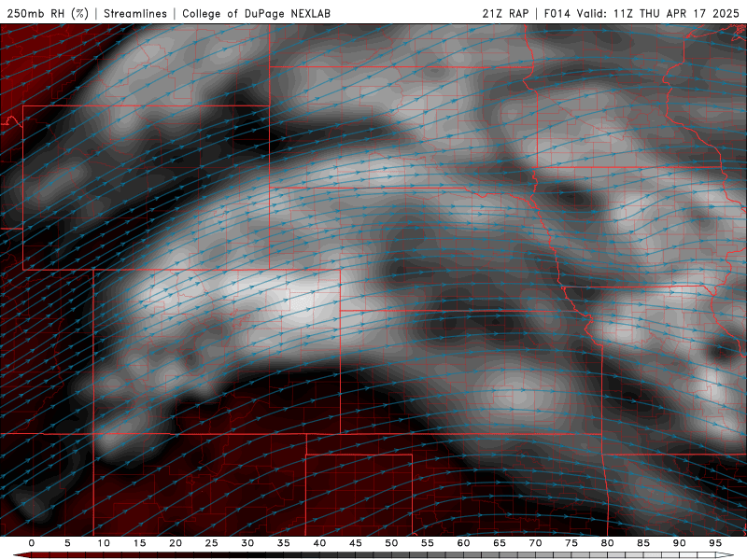Click the 85 value on color scale
Viewport: 747px width, 560px height.
click(x=643, y=543)
